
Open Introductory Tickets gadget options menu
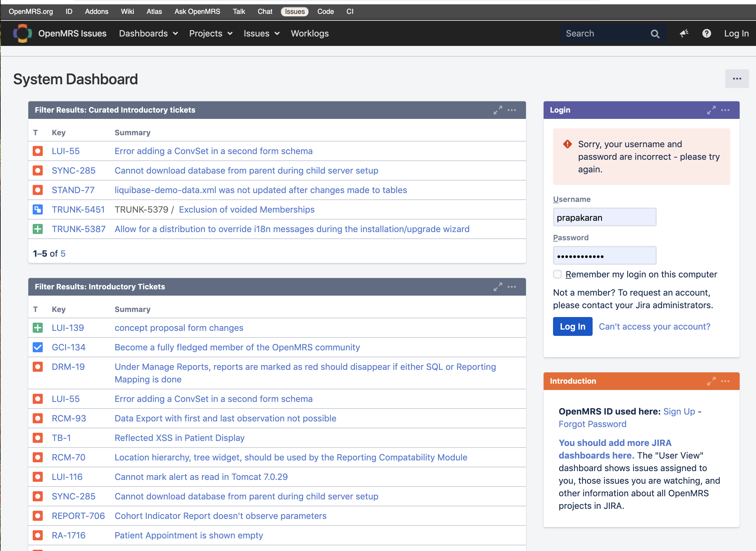pyautogui.click(x=512, y=287)
